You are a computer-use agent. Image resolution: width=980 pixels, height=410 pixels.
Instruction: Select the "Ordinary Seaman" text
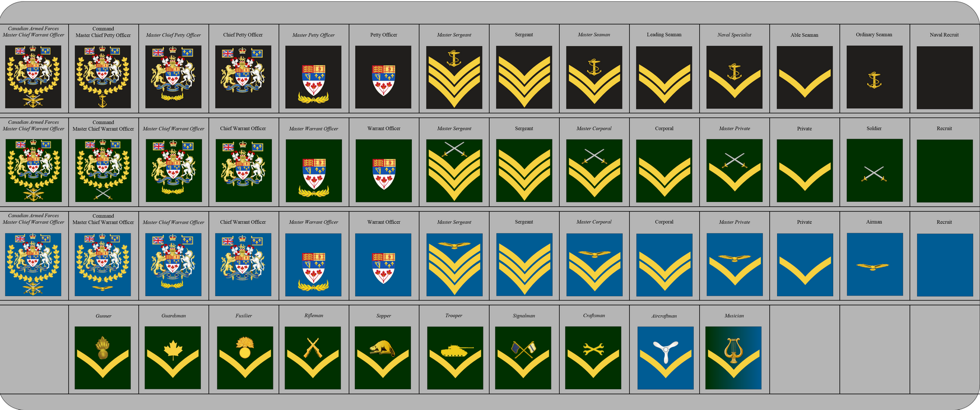coord(874,35)
